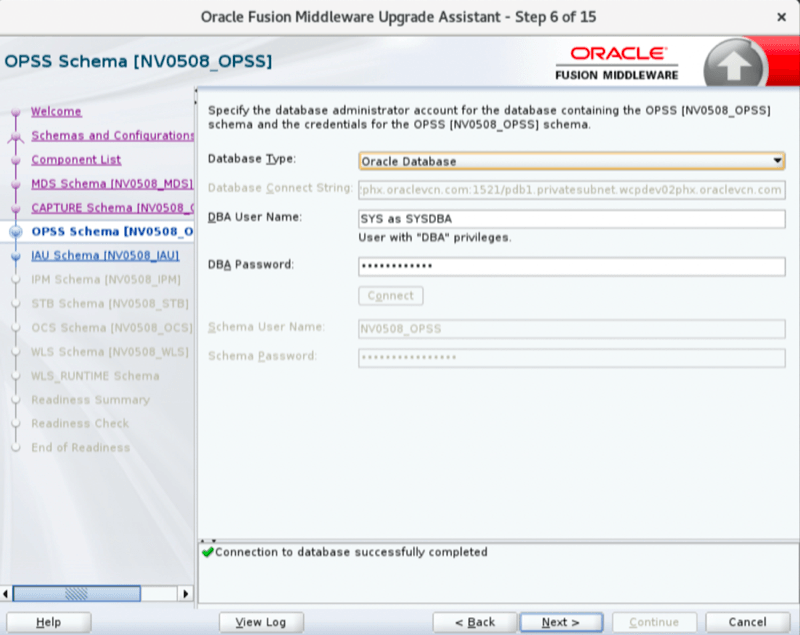Go to the Welcome step
This screenshot has width=800, height=635.
(56, 111)
